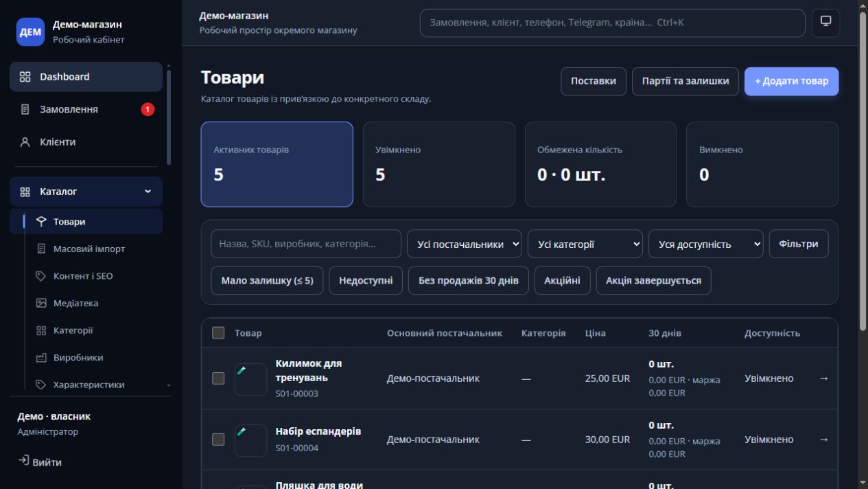Viewport: 868px width, 489px height.
Task: Click the monitor icon next to search
Action: [825, 23]
